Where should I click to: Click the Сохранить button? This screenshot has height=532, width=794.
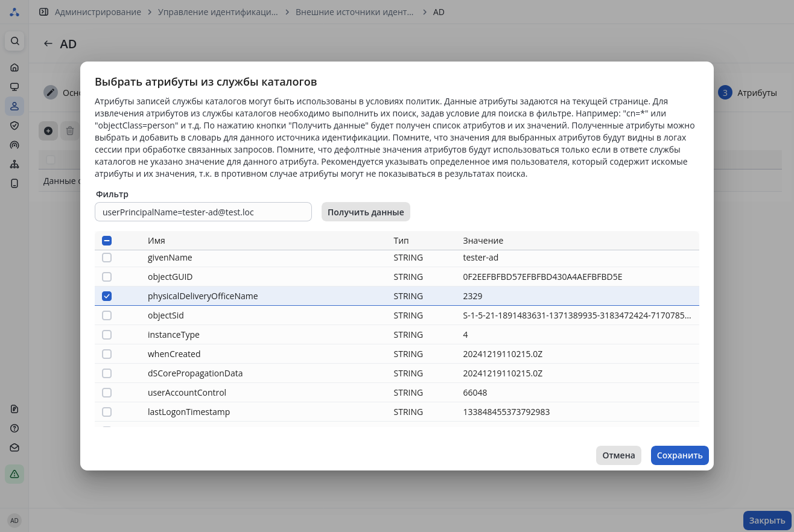click(679, 455)
